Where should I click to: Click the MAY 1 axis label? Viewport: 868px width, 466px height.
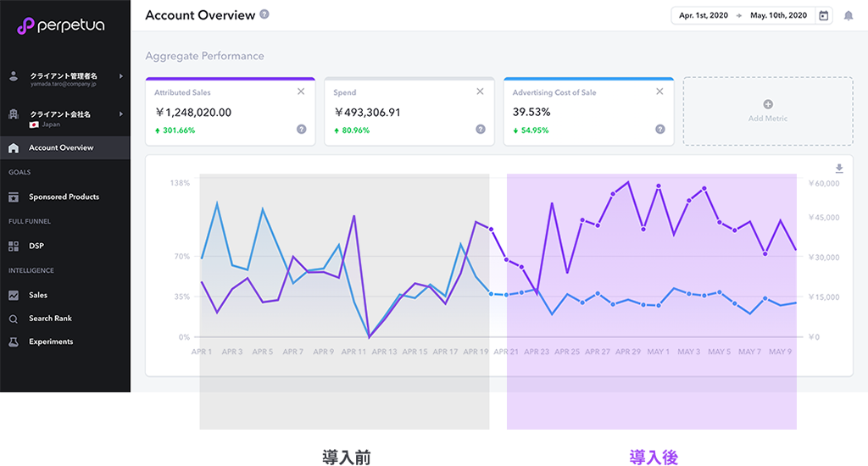pos(658,352)
